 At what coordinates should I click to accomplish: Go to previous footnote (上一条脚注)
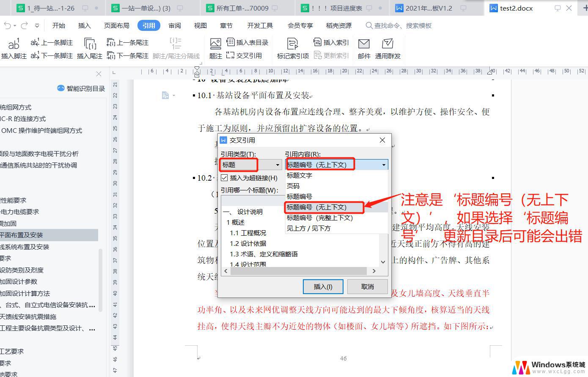pos(52,42)
